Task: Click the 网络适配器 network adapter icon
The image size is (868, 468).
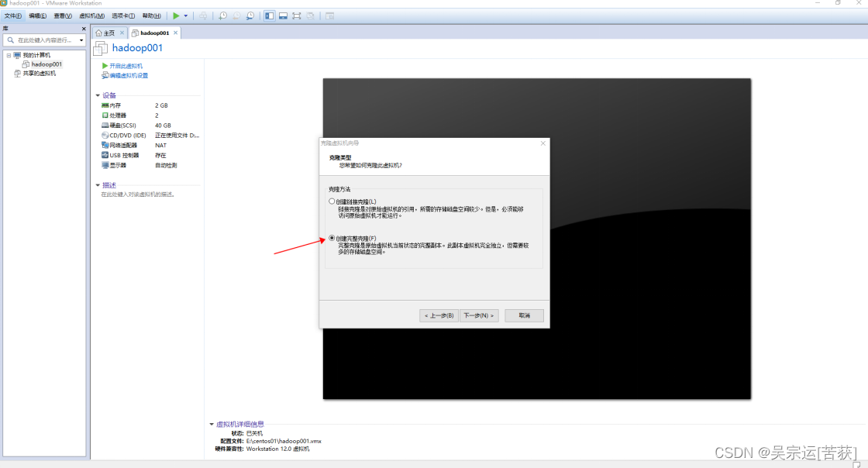Action: click(x=105, y=145)
